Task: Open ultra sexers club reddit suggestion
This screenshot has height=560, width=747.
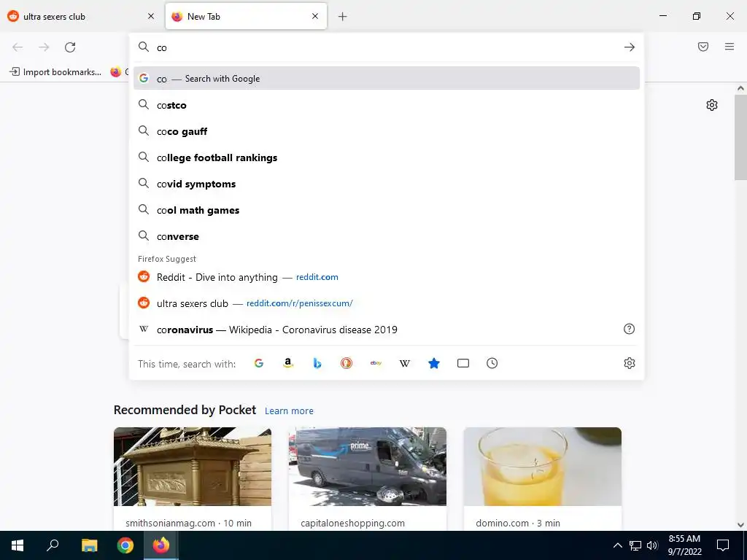Action: [x=387, y=303]
